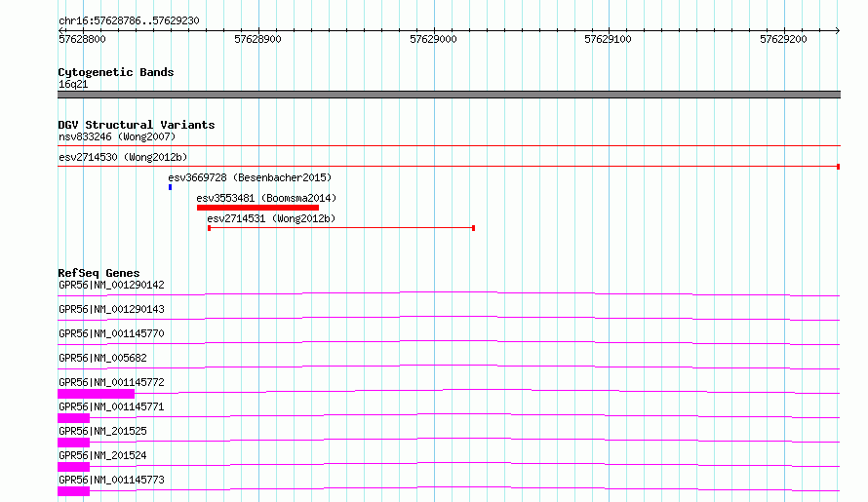Screen dimensions: 868x502
Task: Click the magenta exon block of NM_201524
Action: point(73,467)
